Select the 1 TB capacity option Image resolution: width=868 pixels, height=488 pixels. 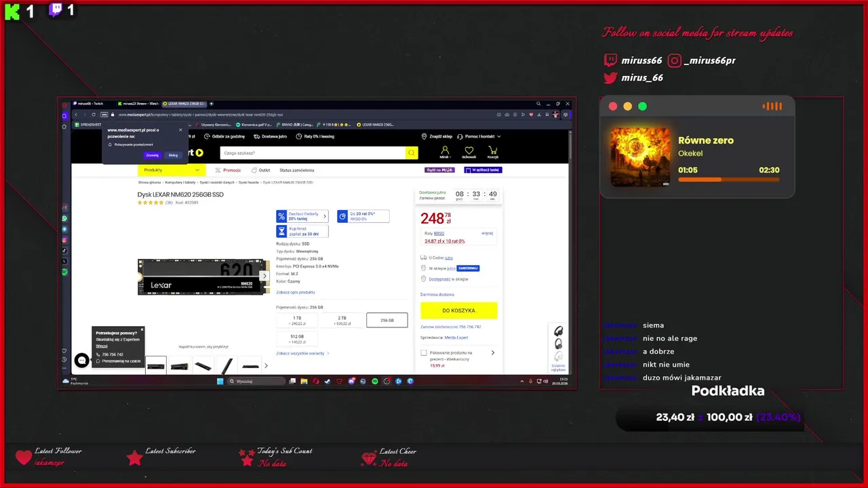[297, 320]
